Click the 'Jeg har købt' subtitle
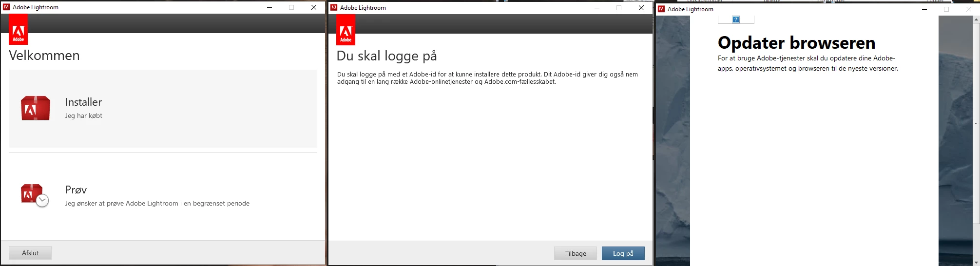This screenshot has width=980, height=266. pos(84,116)
